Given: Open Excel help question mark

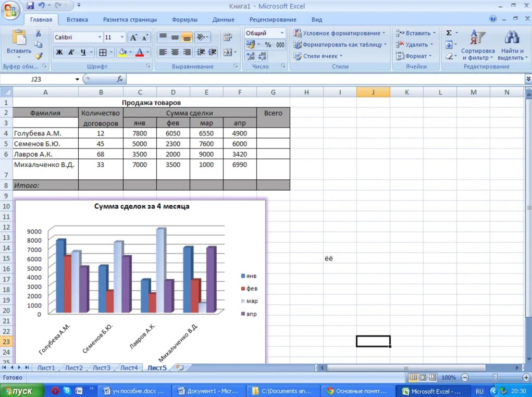Looking at the screenshot, I should pos(492,19).
